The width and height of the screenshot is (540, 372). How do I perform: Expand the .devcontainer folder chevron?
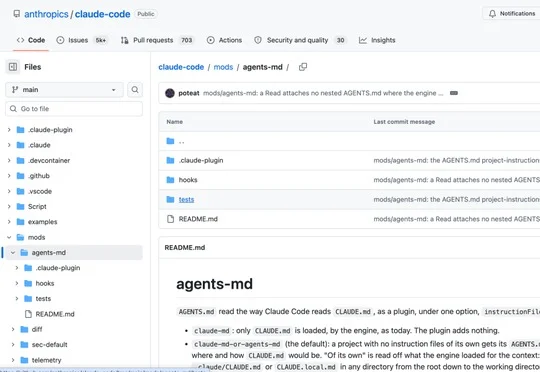[9, 161]
